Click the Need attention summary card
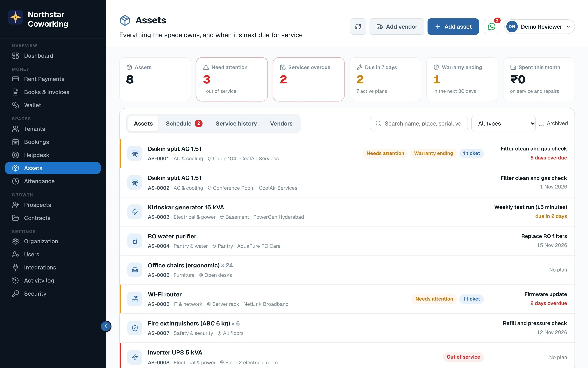 click(232, 79)
